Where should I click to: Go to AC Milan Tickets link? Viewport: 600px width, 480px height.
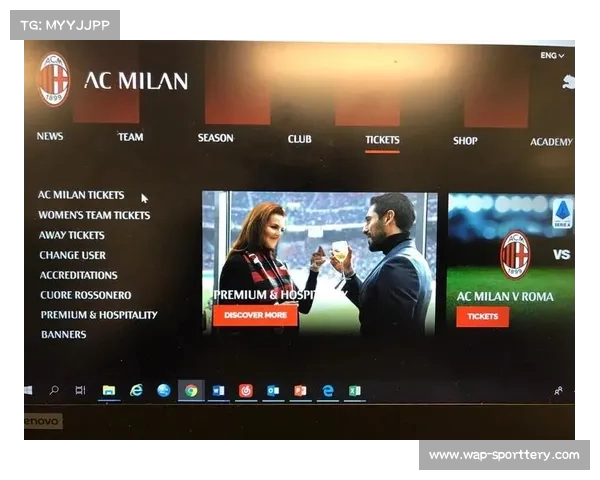(81, 195)
